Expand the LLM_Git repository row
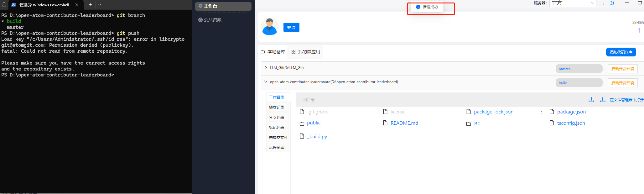The image size is (644, 194). 266,67
